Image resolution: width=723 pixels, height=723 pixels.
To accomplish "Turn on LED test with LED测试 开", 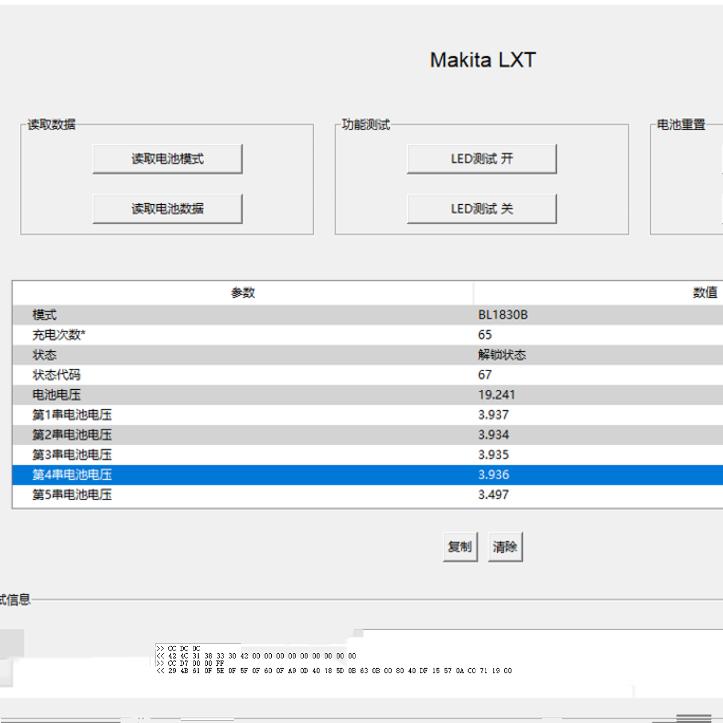I will (x=482, y=159).
